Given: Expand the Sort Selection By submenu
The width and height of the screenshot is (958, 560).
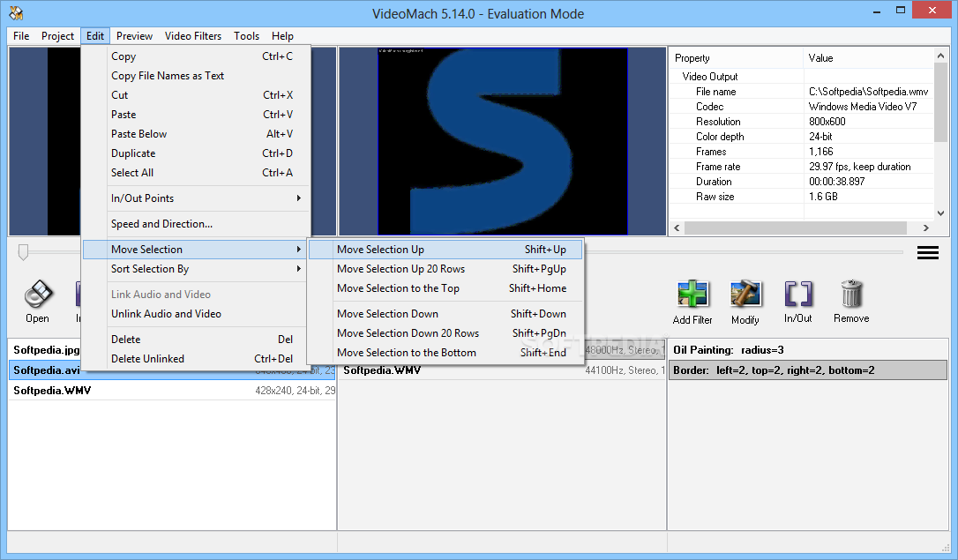Looking at the screenshot, I should click(x=196, y=269).
